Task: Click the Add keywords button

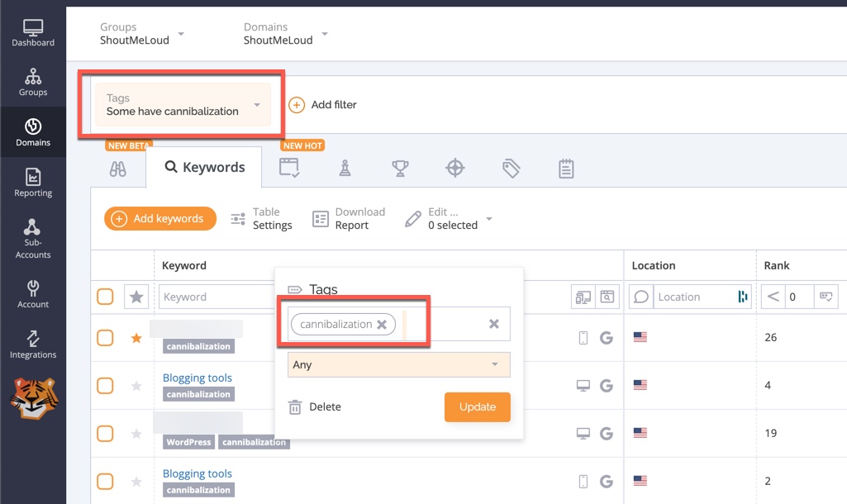Action: click(160, 219)
